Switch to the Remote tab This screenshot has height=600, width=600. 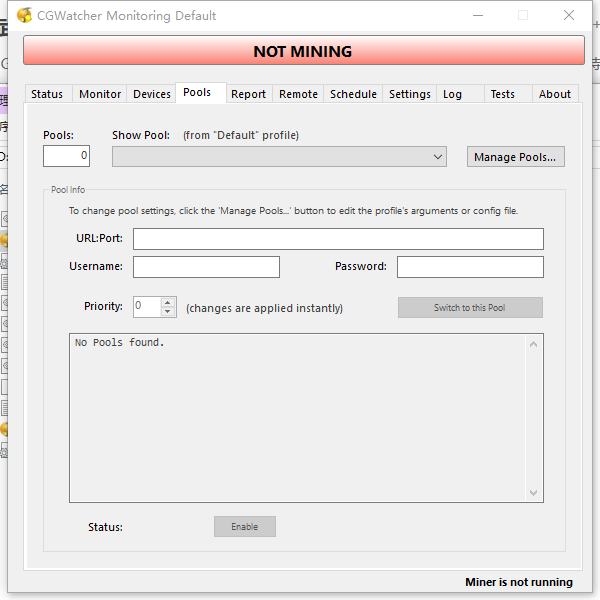pyautogui.click(x=298, y=94)
